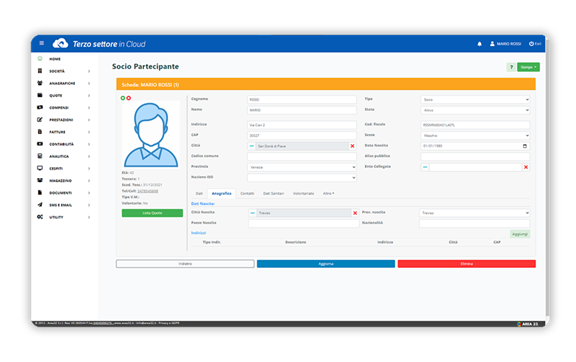
Task: Open the Provincia dropdown
Action: point(302,167)
